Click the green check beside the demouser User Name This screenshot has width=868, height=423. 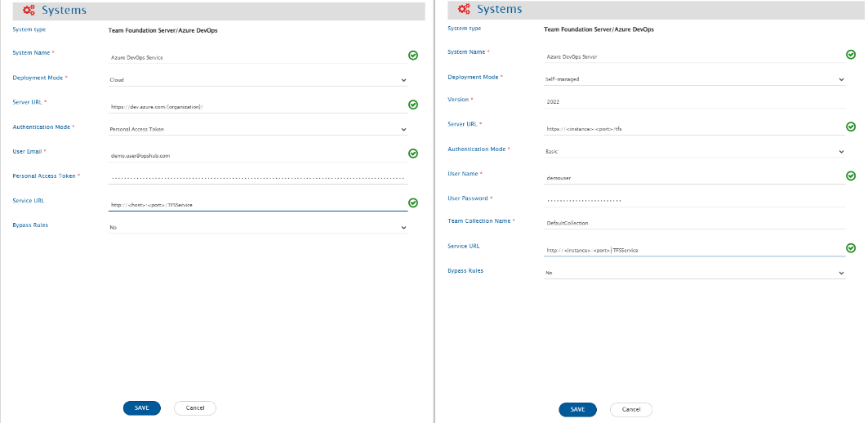coord(851,176)
